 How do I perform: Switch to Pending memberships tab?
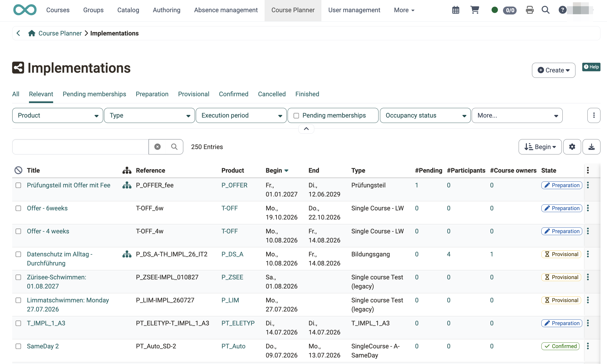94,94
